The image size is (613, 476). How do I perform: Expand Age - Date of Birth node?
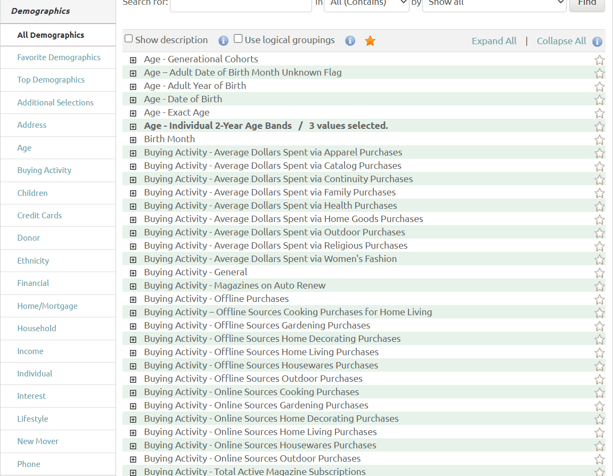click(133, 100)
